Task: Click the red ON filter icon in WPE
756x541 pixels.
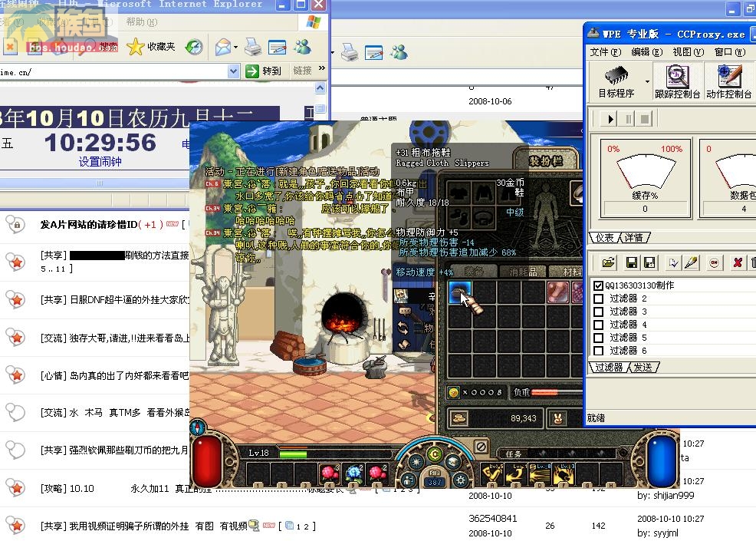Action: [714, 262]
